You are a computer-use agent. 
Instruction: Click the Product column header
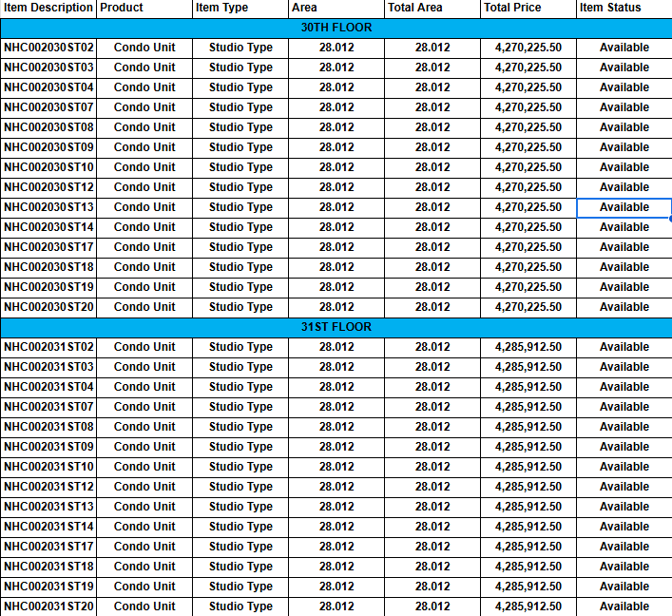[x=144, y=8]
